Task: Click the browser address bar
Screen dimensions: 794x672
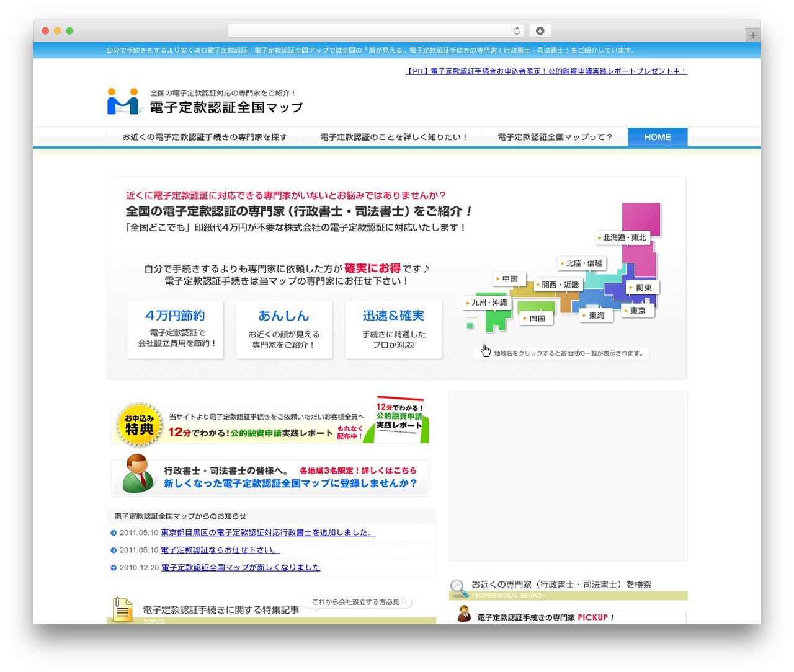Action: coord(376,31)
